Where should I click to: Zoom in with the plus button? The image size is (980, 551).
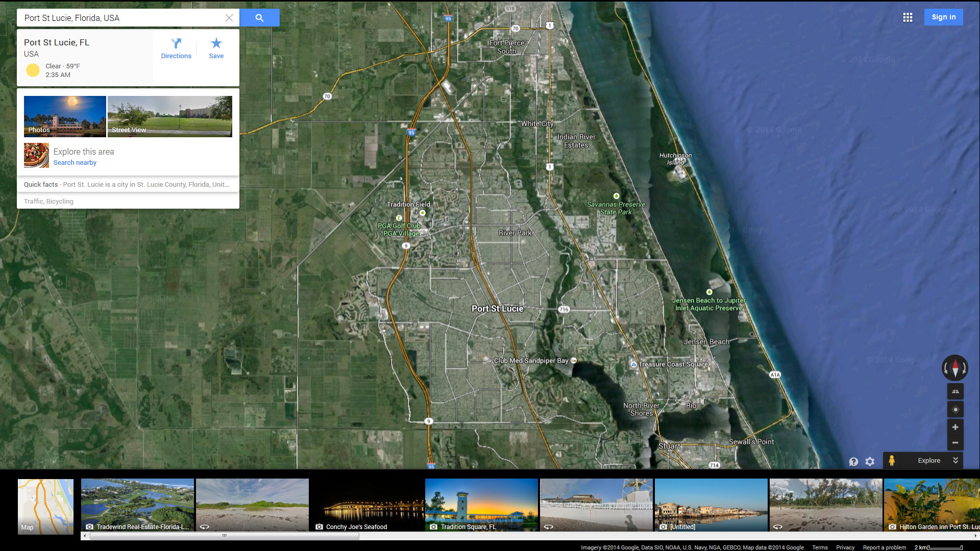[x=955, y=428]
